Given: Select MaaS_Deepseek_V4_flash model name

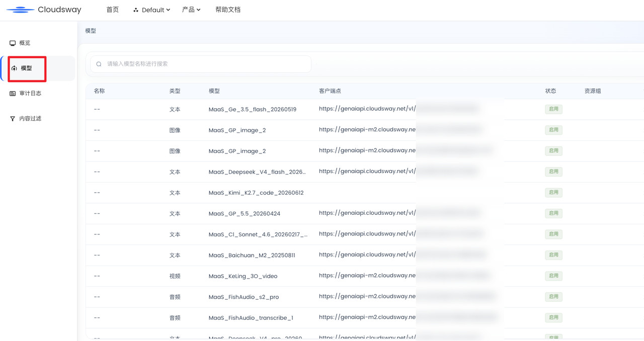Looking at the screenshot, I should point(257,172).
